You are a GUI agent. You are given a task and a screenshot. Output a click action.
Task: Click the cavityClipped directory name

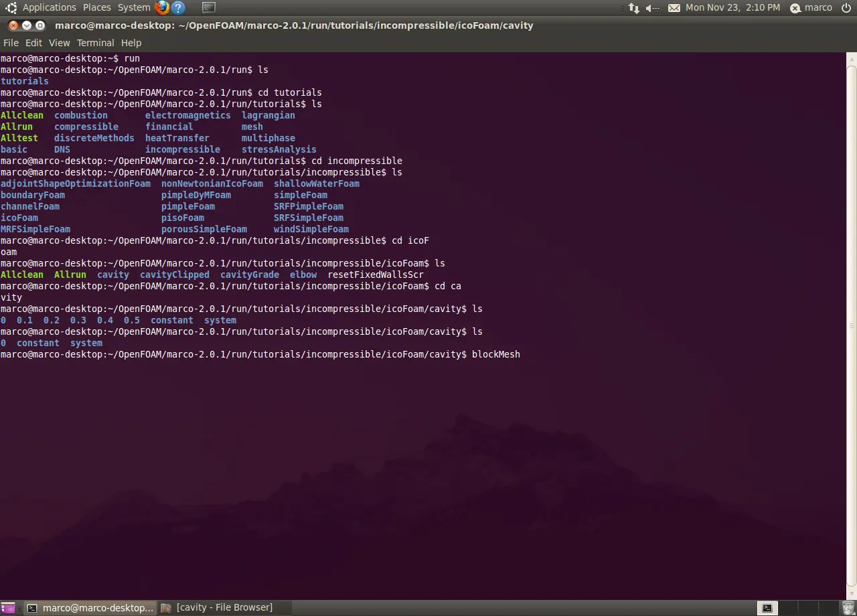pos(175,275)
